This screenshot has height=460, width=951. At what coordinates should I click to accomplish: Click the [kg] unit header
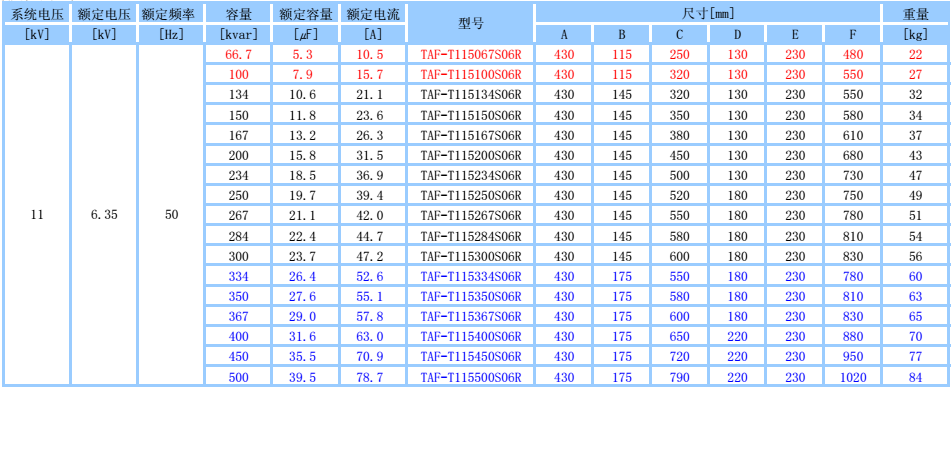(x=916, y=35)
